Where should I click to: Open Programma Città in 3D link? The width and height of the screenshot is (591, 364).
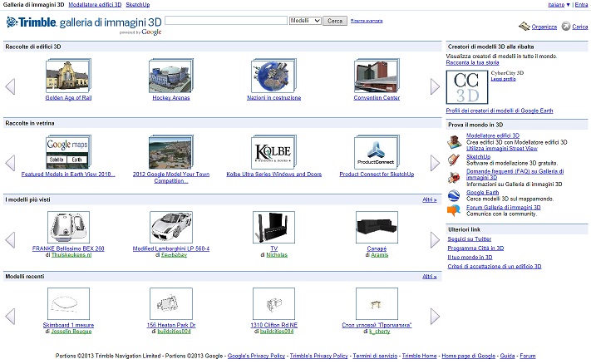pyautogui.click(x=475, y=248)
